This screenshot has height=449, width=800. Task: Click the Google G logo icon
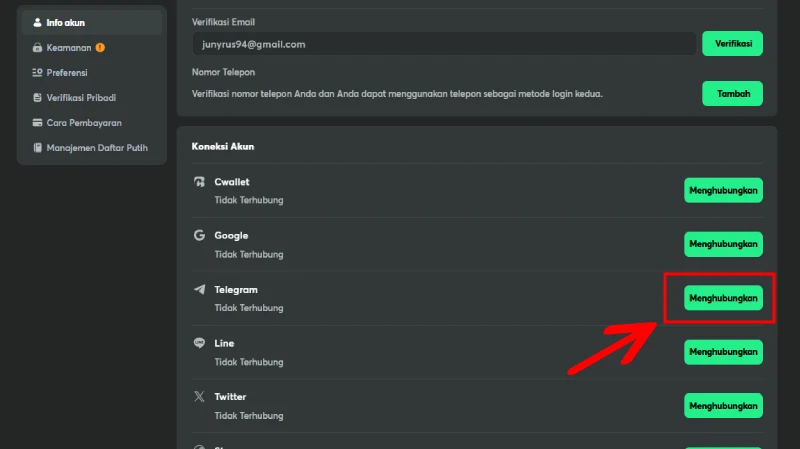199,235
